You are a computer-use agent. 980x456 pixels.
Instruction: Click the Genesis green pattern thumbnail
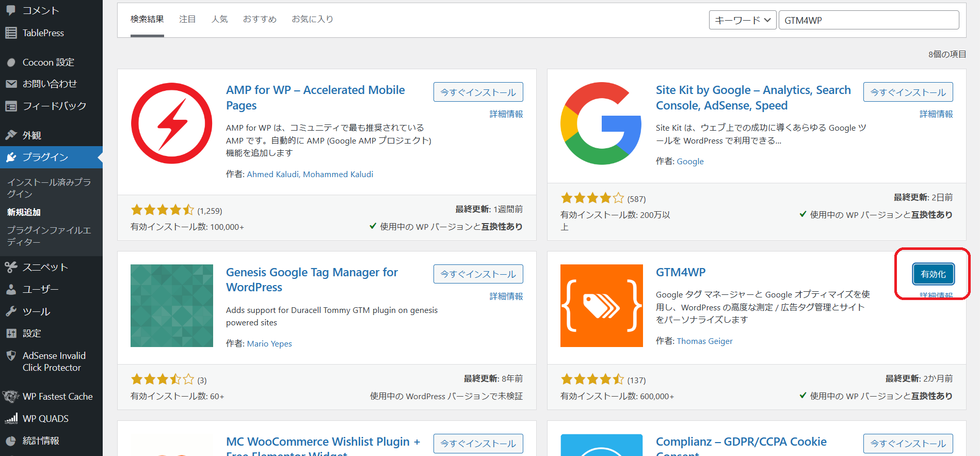pos(172,306)
